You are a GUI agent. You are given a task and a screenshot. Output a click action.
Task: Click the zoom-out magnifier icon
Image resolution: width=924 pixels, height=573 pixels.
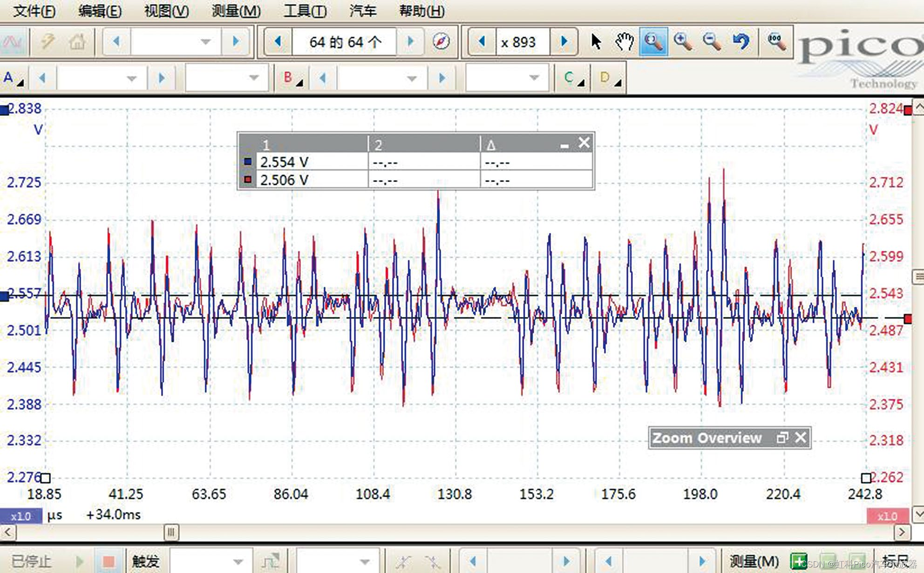coord(712,42)
